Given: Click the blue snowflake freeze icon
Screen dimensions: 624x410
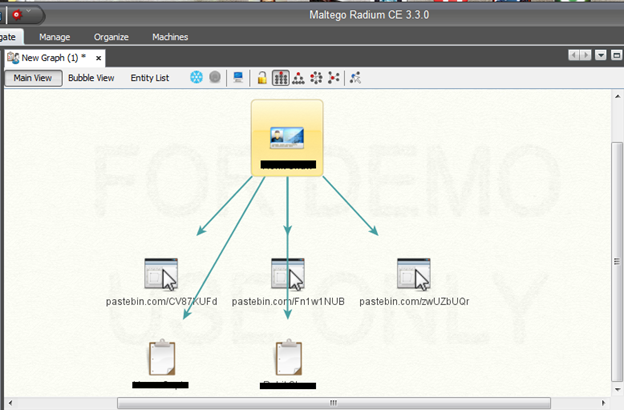Looking at the screenshot, I should (196, 77).
